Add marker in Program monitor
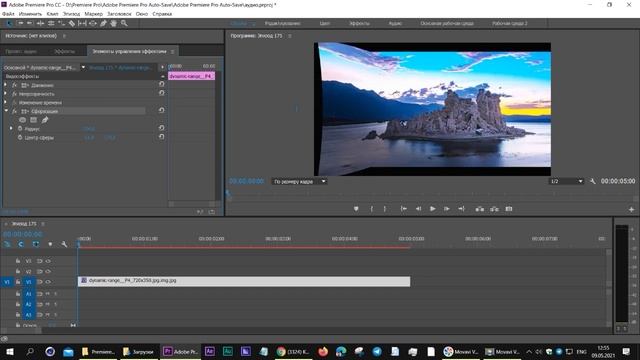 (x=356, y=209)
